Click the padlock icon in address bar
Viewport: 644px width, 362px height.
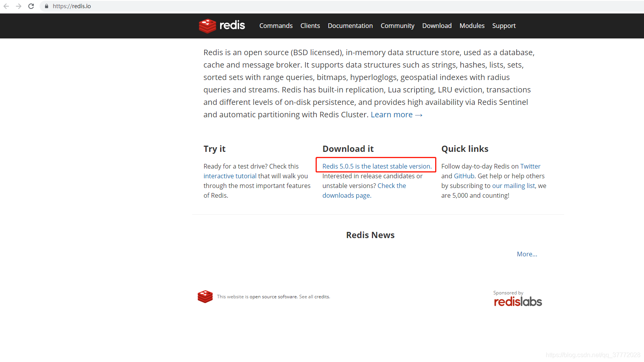47,6
